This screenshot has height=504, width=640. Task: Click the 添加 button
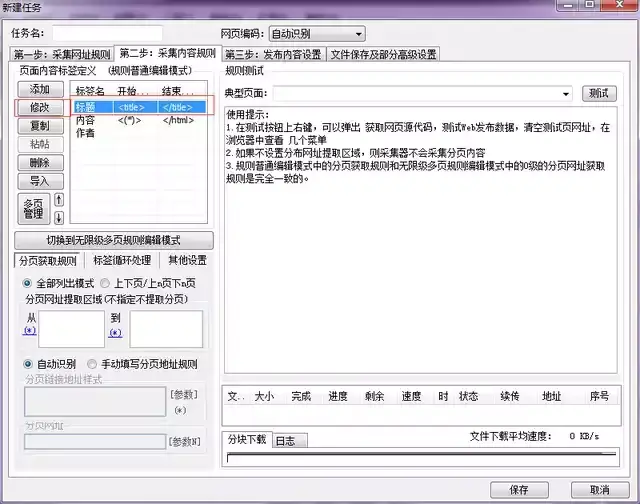[x=40, y=89]
